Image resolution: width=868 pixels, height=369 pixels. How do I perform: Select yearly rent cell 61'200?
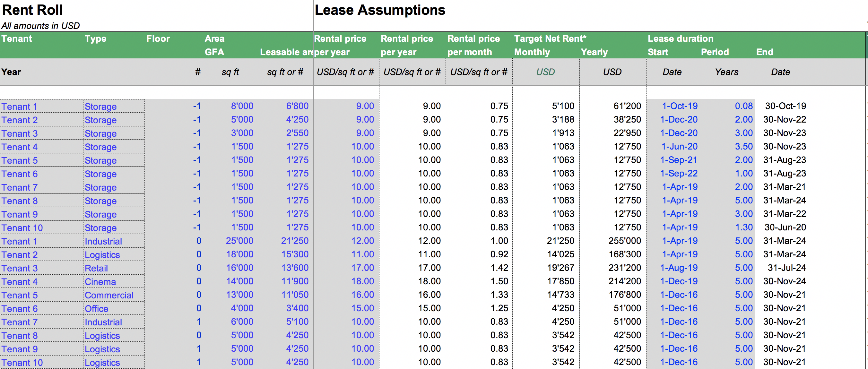627,106
